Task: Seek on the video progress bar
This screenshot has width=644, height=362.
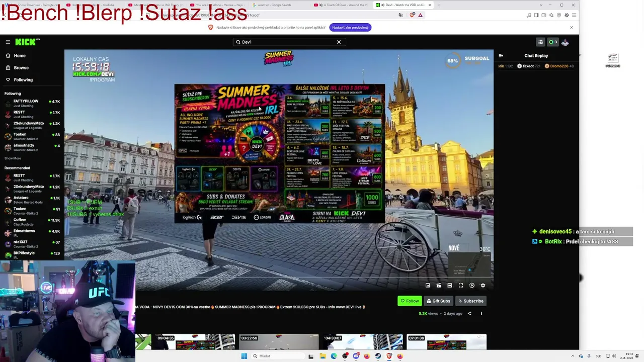Action: [279, 278]
